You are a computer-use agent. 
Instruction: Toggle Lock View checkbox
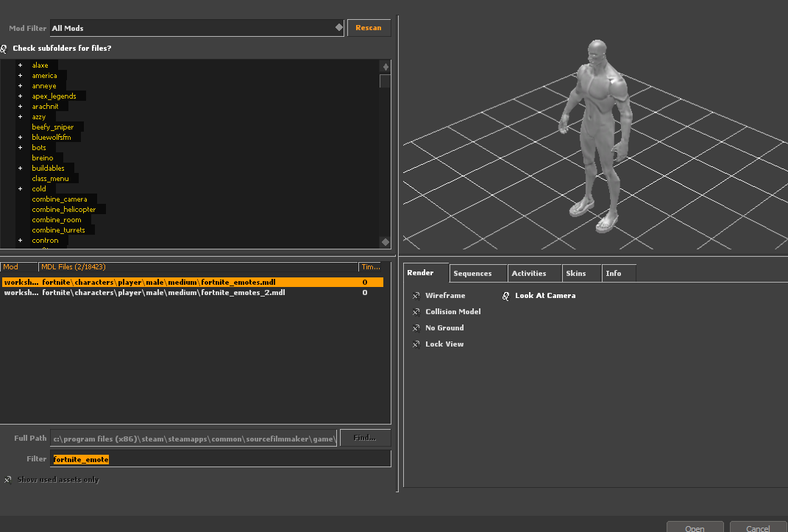[417, 344]
